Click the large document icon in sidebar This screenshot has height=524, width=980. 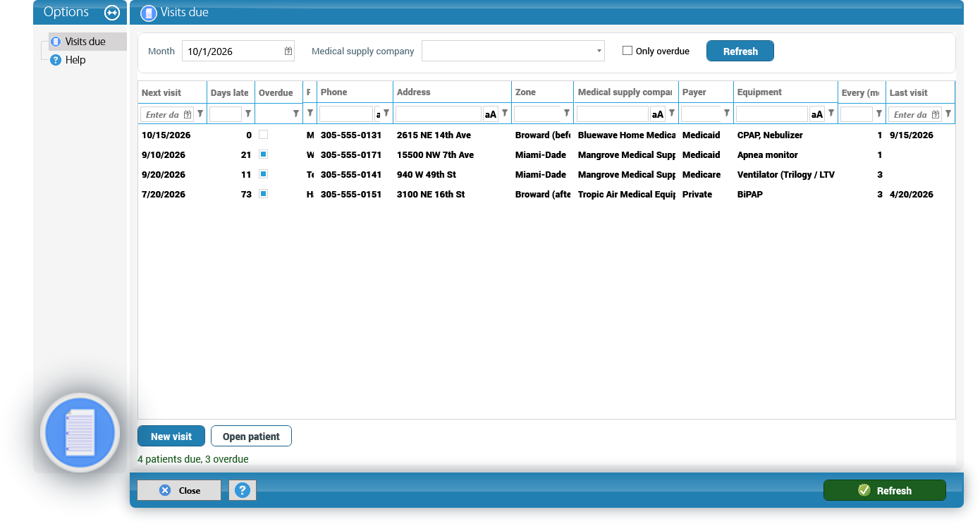pyautogui.click(x=80, y=432)
